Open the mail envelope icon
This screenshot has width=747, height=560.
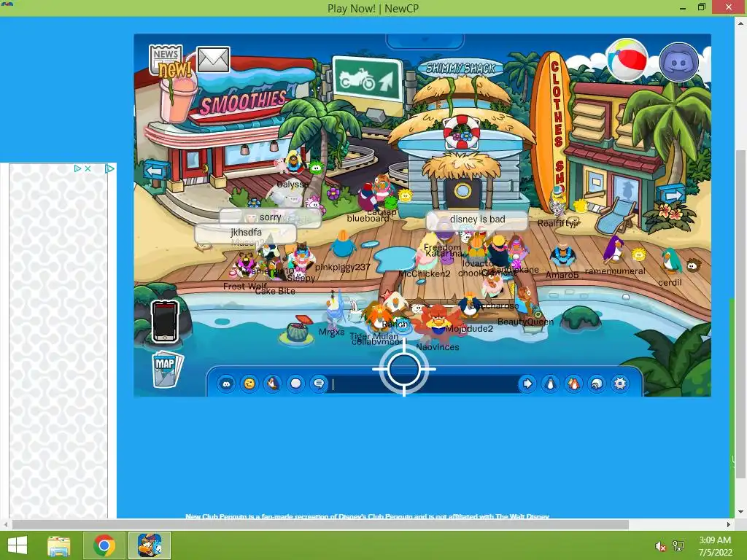[213, 60]
